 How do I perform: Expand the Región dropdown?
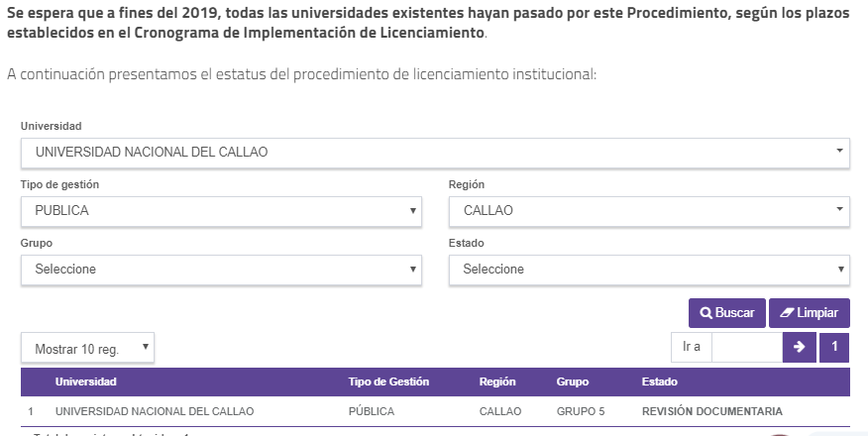649,211
